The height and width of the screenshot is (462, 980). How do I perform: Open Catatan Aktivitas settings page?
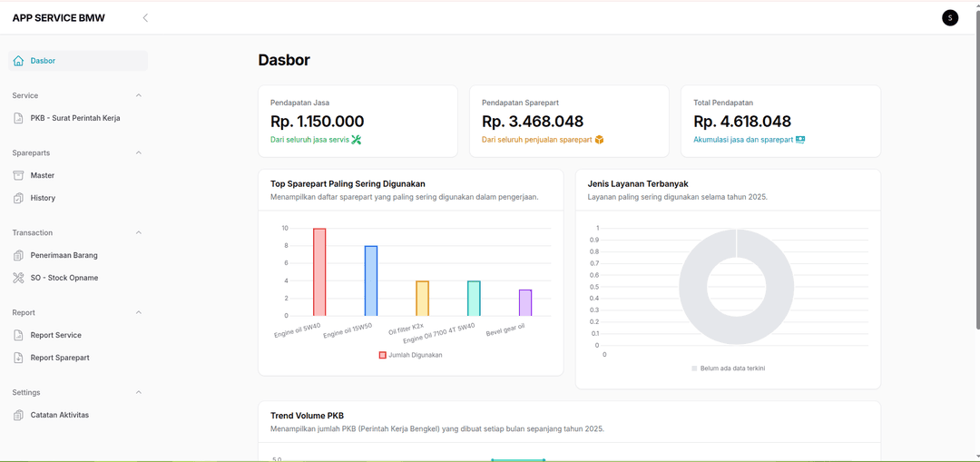(78, 415)
